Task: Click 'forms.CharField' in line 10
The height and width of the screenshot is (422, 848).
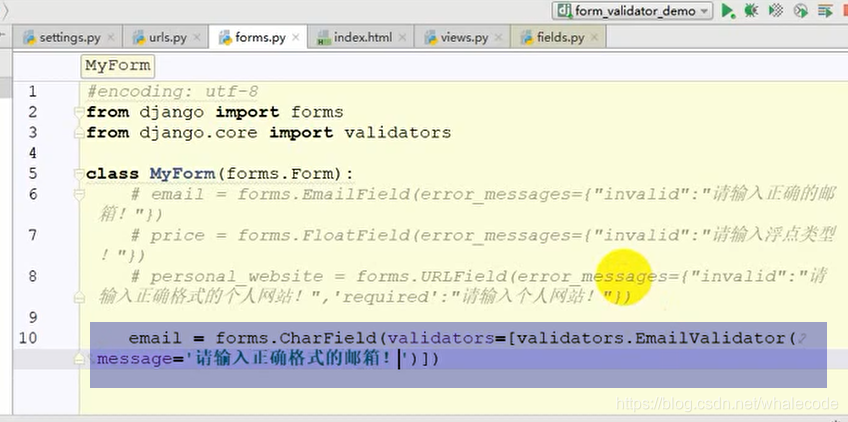Action: (x=295, y=338)
